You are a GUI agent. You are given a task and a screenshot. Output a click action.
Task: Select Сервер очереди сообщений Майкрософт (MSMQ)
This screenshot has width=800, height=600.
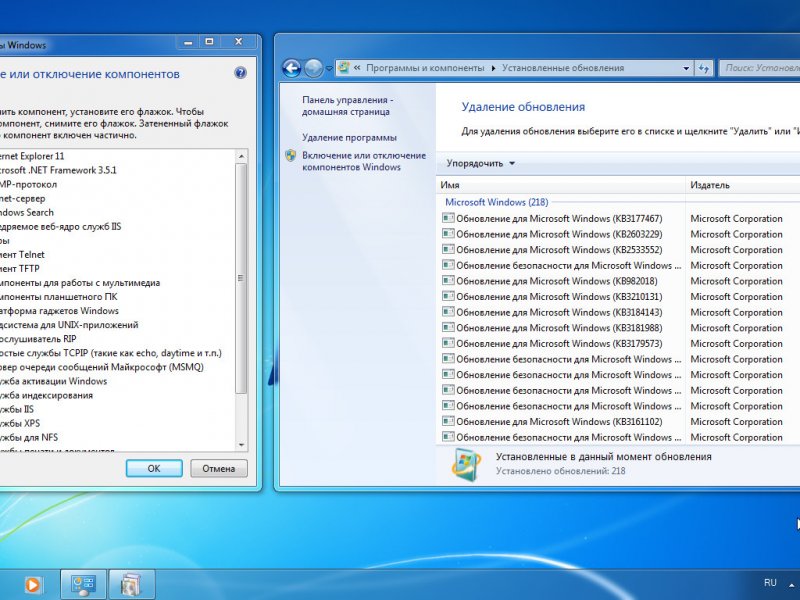(x=102, y=367)
